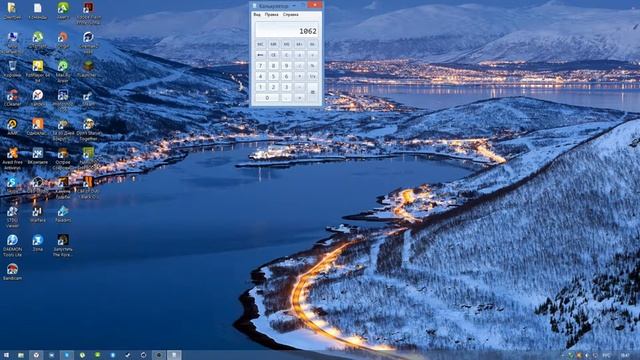Select the STDU Viewer desktop shortcut
The image size is (640, 360).
click(x=12, y=217)
